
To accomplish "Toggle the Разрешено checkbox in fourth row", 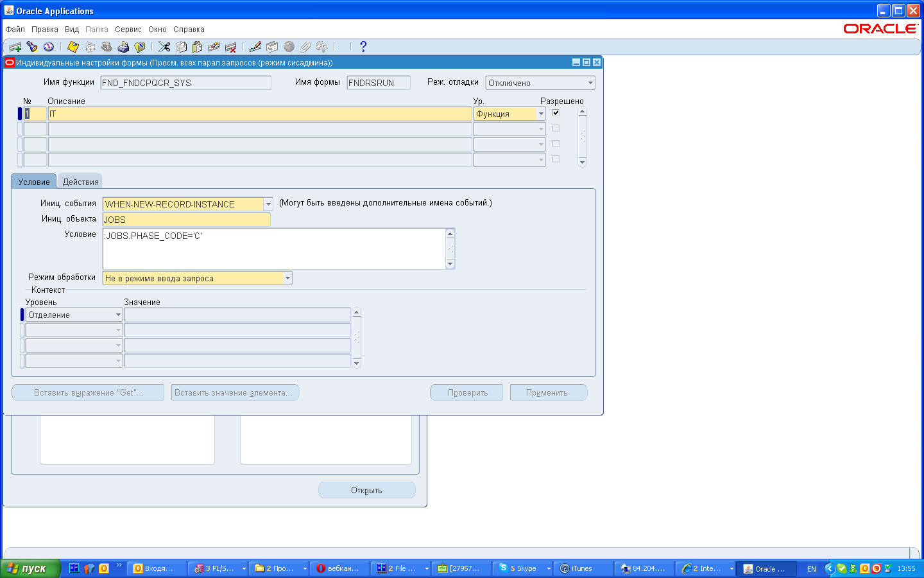I will pyautogui.click(x=556, y=159).
